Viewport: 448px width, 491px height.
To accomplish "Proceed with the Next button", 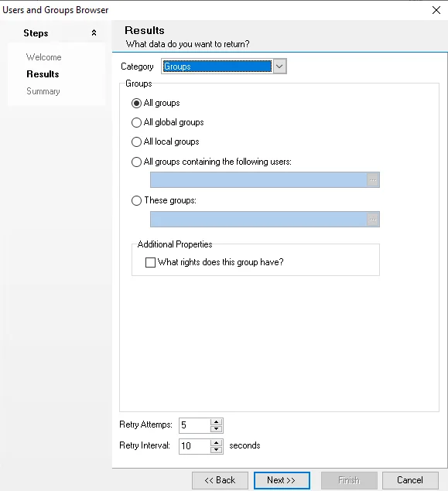I will point(282,480).
